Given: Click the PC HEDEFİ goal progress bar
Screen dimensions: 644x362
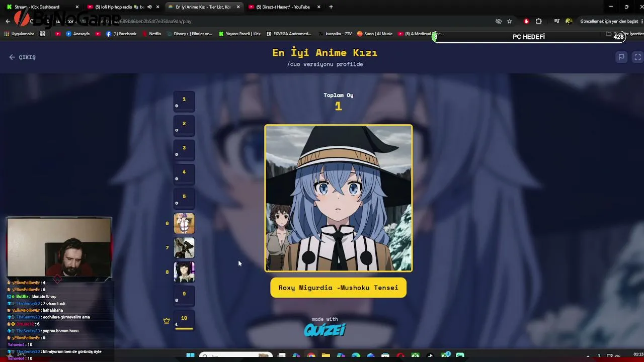Looking at the screenshot, I should 529,37.
